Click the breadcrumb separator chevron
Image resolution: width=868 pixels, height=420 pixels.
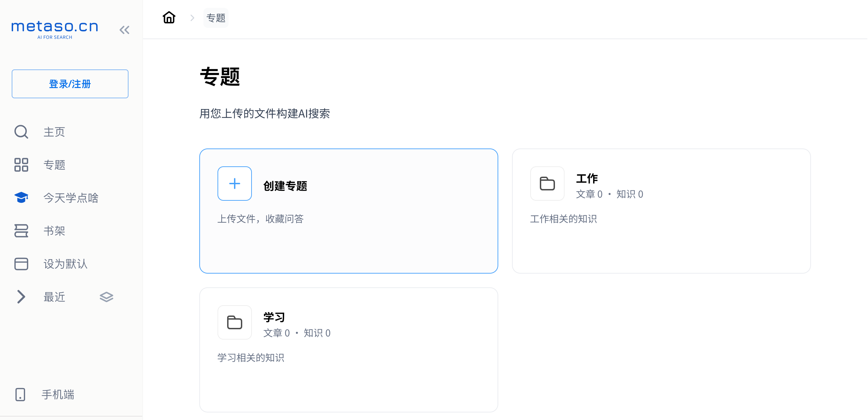coord(192,18)
